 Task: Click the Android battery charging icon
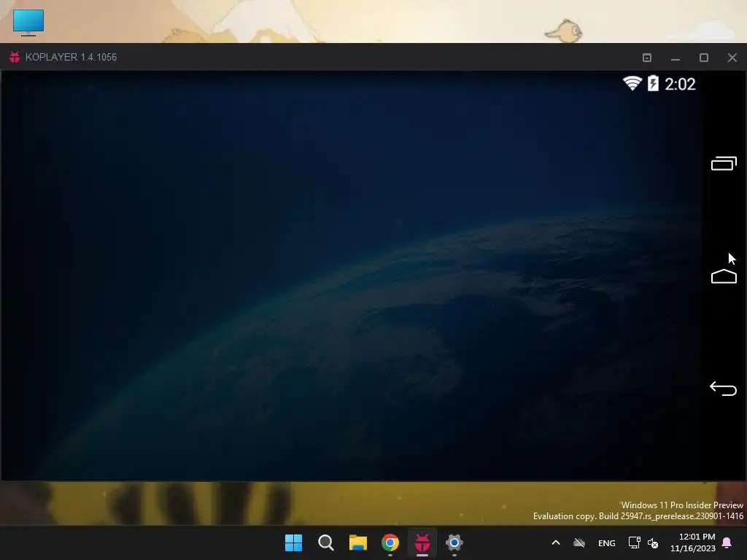pyautogui.click(x=653, y=83)
